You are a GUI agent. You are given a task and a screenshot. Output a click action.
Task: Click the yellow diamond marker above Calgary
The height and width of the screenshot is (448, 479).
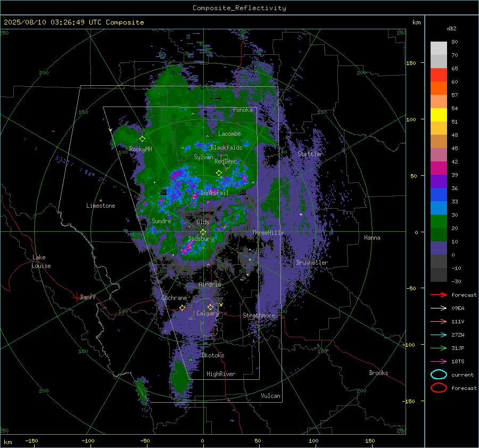(210, 307)
